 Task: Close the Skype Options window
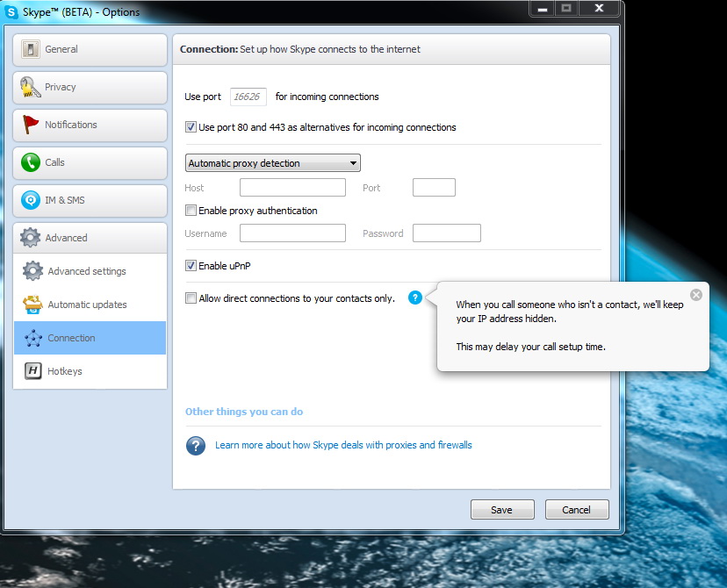tap(599, 9)
